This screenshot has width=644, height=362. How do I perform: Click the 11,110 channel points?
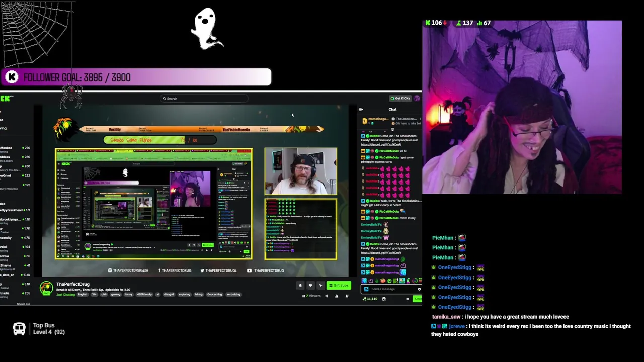pos(370,299)
